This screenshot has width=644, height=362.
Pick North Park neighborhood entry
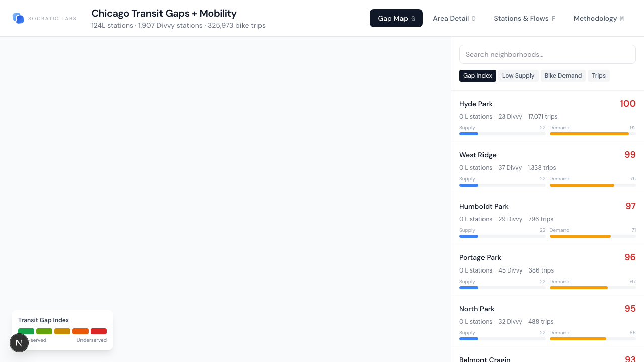click(x=547, y=321)
